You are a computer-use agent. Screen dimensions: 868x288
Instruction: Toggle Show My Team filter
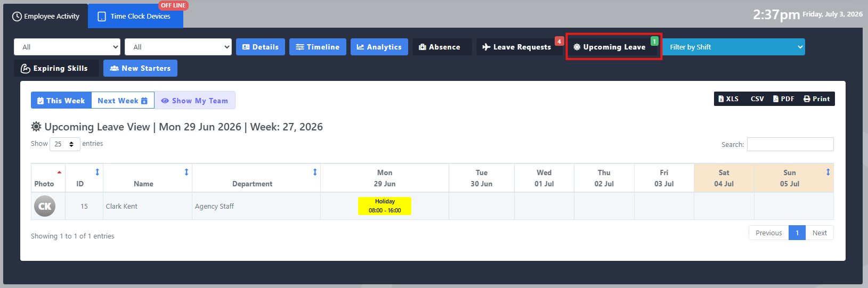coord(194,100)
